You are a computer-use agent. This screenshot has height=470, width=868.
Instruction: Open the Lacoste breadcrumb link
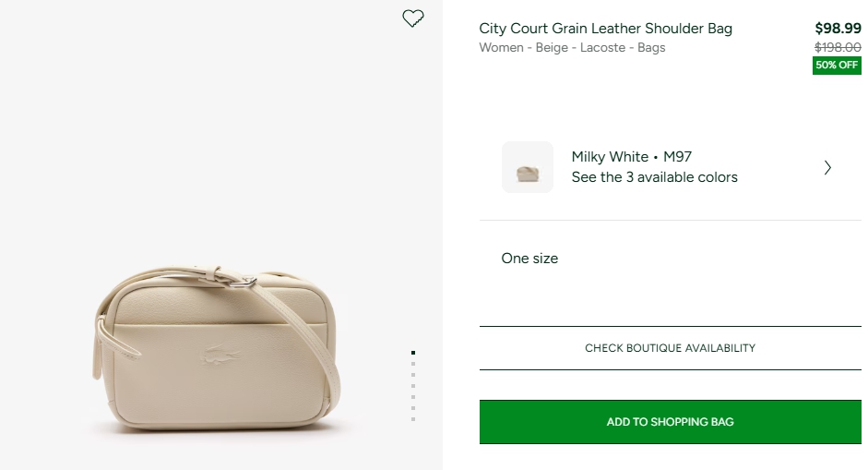click(603, 48)
